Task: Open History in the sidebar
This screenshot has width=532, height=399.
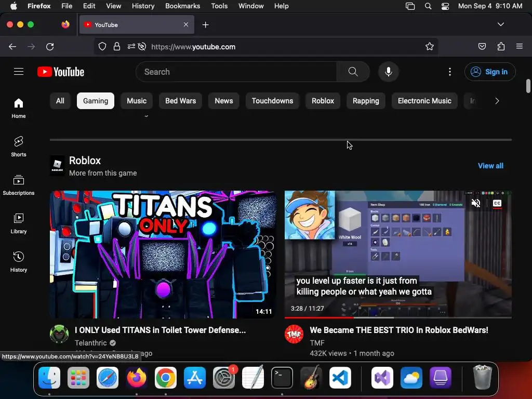Action: tap(19, 262)
